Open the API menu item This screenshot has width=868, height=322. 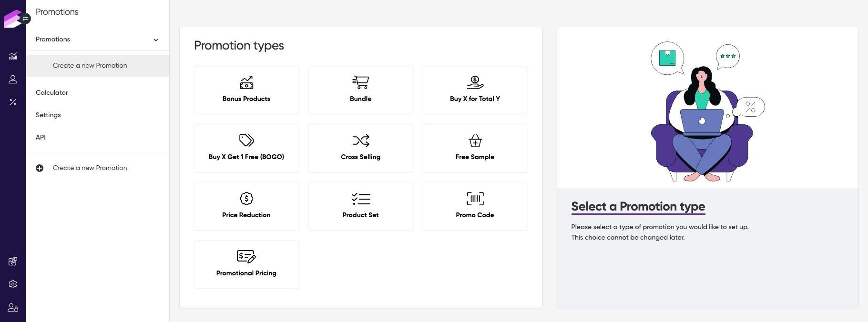pyautogui.click(x=41, y=137)
